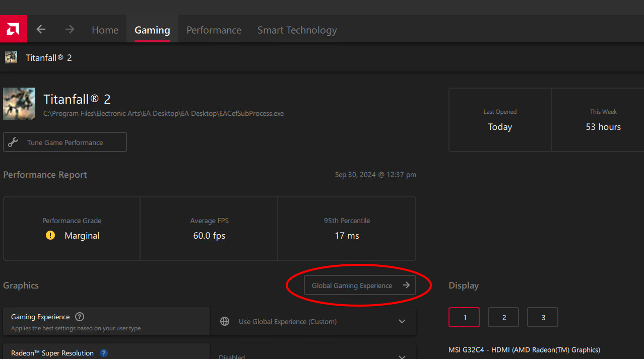644x359 pixels.
Task: Click the Graphics section heading
Action: [x=21, y=285]
